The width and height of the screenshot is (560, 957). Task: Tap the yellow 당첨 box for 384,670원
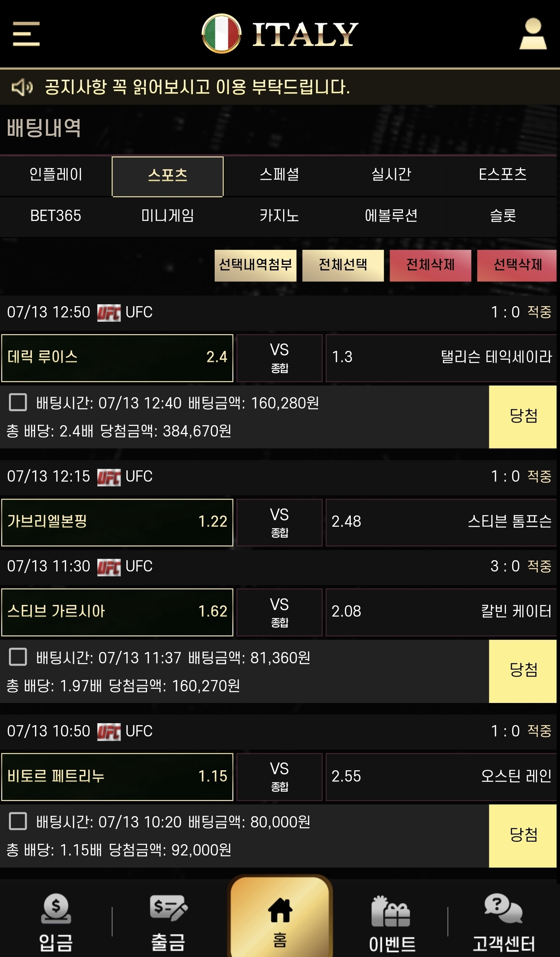(523, 417)
